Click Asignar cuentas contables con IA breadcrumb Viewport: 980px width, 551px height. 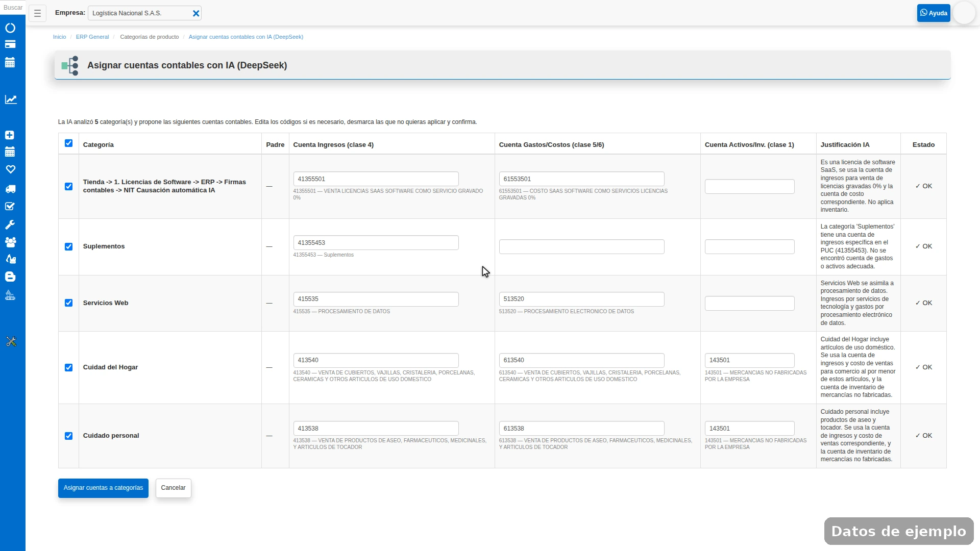(246, 37)
